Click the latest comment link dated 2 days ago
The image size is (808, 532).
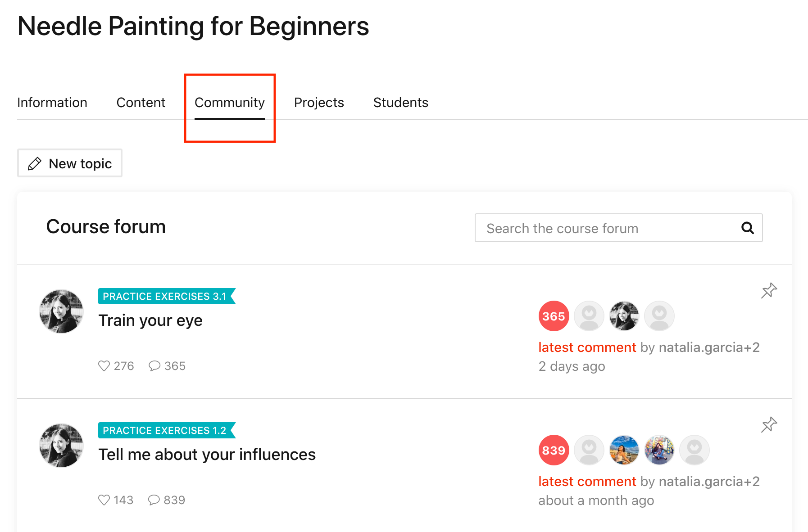(x=587, y=347)
